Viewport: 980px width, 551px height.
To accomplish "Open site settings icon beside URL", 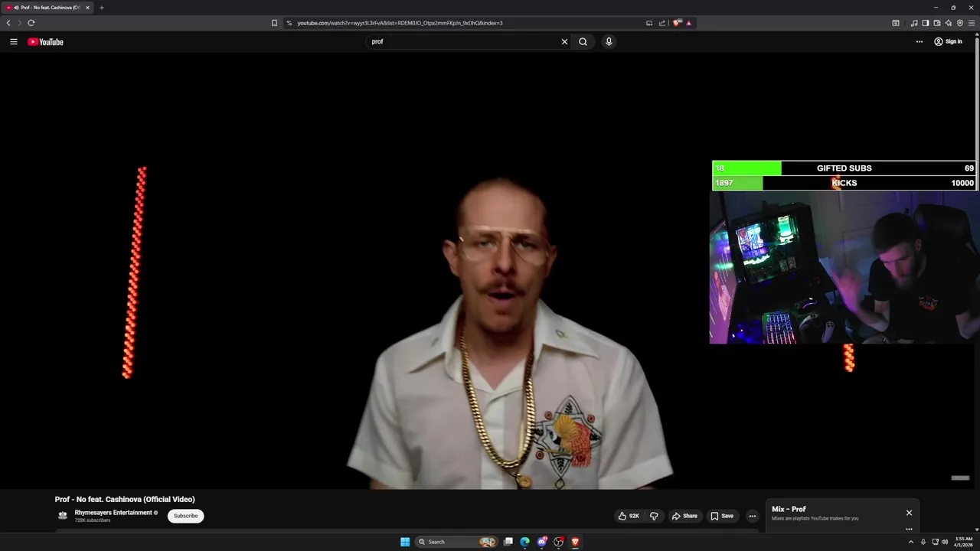I will point(289,23).
